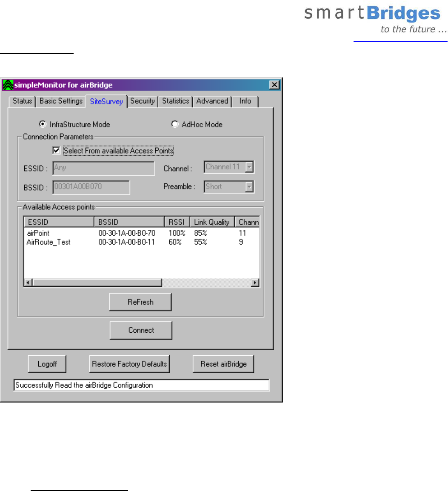Close the simpleMonitor for airBridge window

pyautogui.click(x=274, y=85)
